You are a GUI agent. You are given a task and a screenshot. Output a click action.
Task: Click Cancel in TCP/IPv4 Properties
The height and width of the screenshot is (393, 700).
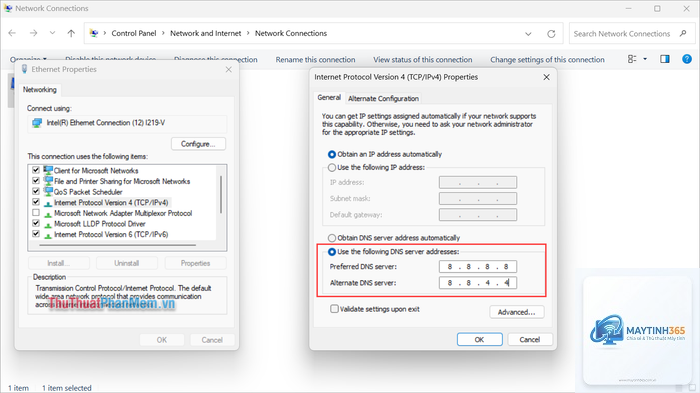point(530,339)
